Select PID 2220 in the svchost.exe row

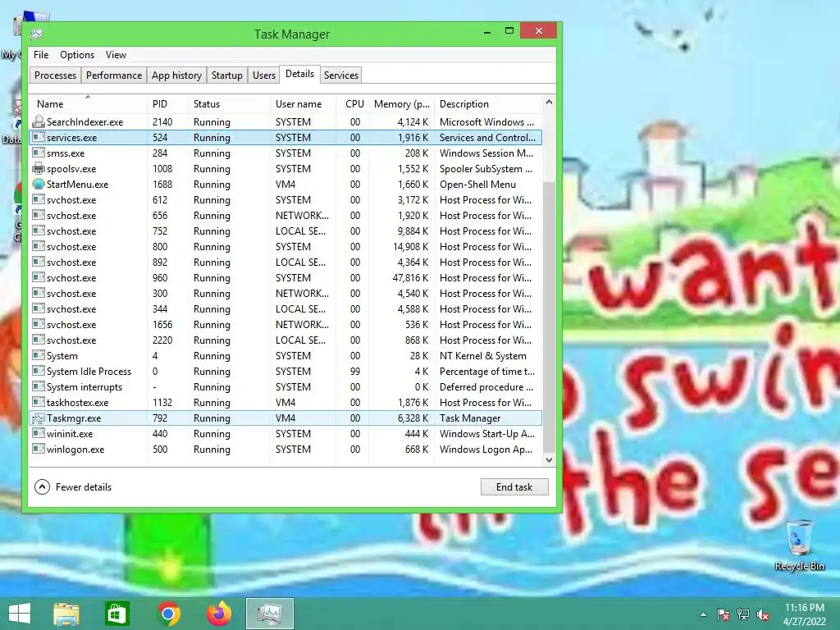pos(162,340)
